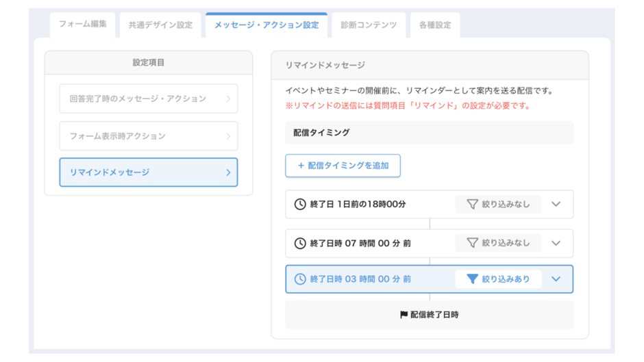Click funnel icon in second 絞り込みなし badge
This screenshot has height=362, width=644.
point(472,243)
